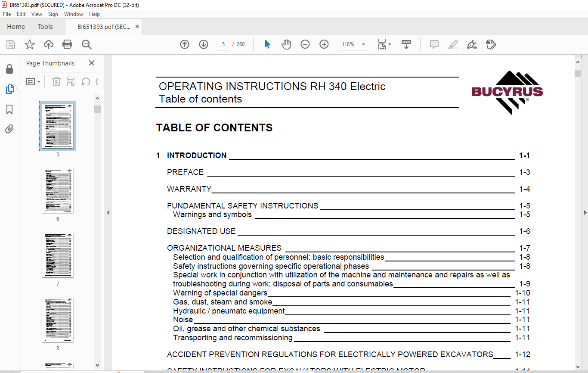
Task: Add document to favorites with star icon
Action: 30,44
